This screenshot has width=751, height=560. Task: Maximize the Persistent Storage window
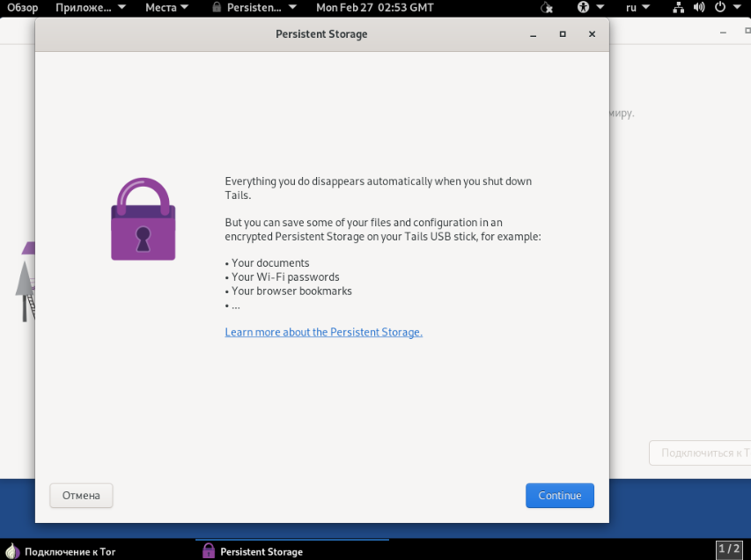coord(563,34)
